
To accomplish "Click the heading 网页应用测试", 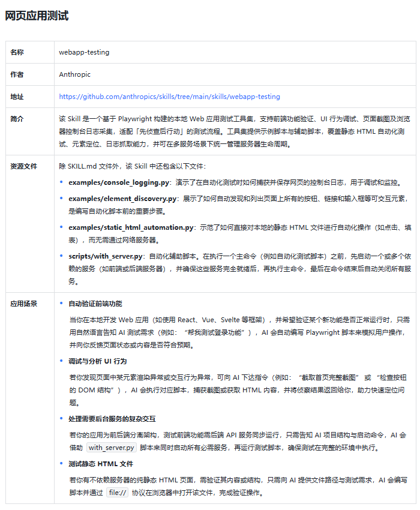I will coord(37,16).
